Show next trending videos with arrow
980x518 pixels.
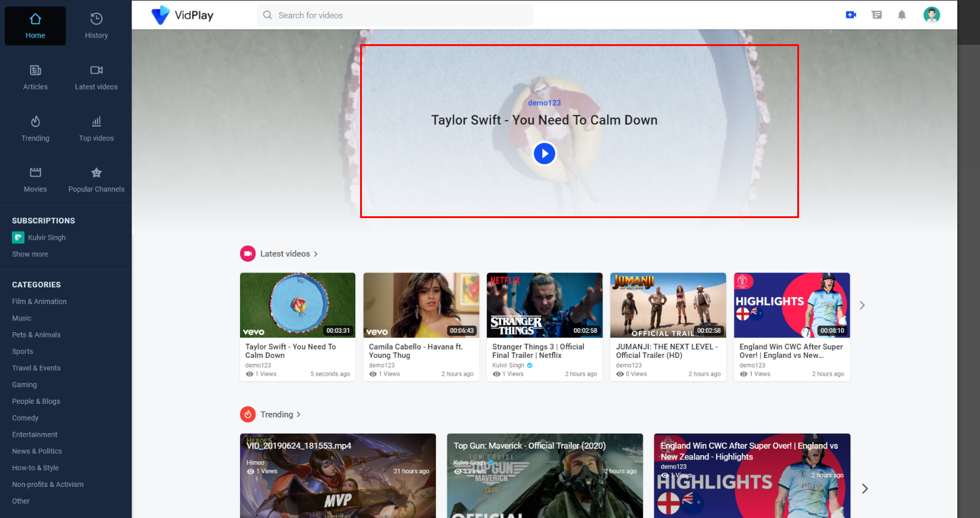point(865,489)
